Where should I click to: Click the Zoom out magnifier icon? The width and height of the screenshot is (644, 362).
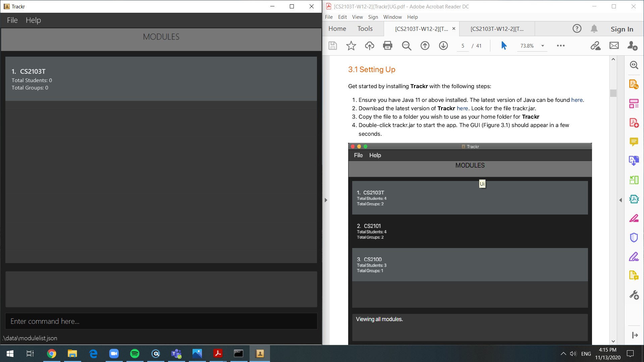[406, 46]
